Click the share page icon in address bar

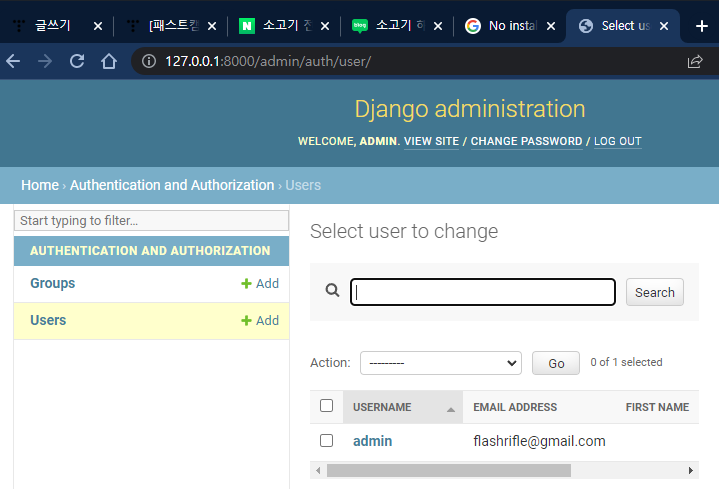695,61
